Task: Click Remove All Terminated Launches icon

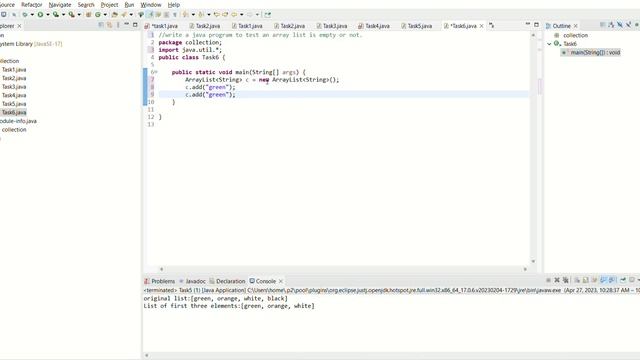Action: pos(566,280)
